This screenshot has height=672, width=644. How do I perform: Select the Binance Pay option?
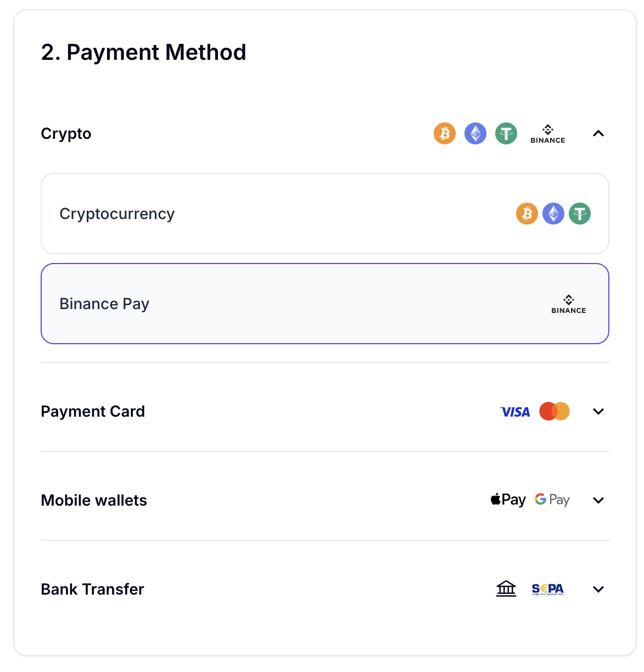click(x=324, y=304)
